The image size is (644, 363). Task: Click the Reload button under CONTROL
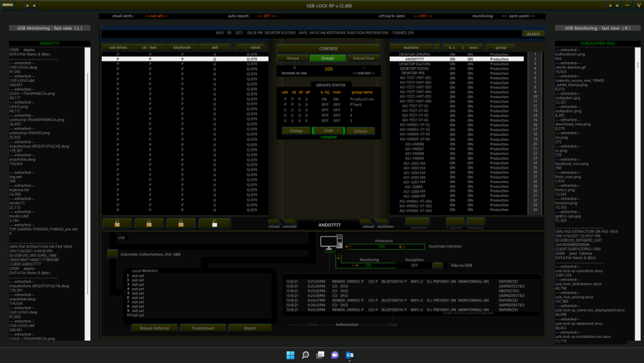click(x=293, y=59)
